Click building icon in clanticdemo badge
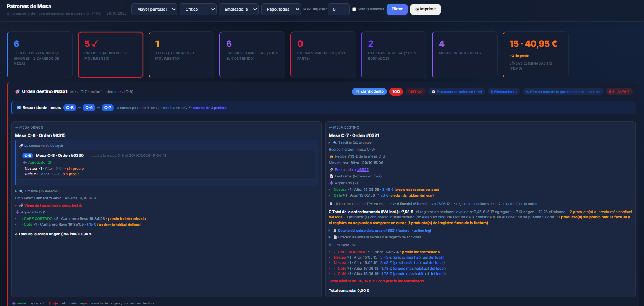Screen dimensions: 644x306 pos(358,91)
